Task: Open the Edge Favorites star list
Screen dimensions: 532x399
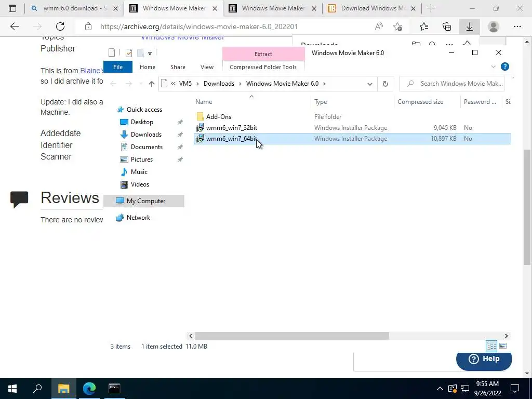Action: pyautogui.click(x=424, y=26)
